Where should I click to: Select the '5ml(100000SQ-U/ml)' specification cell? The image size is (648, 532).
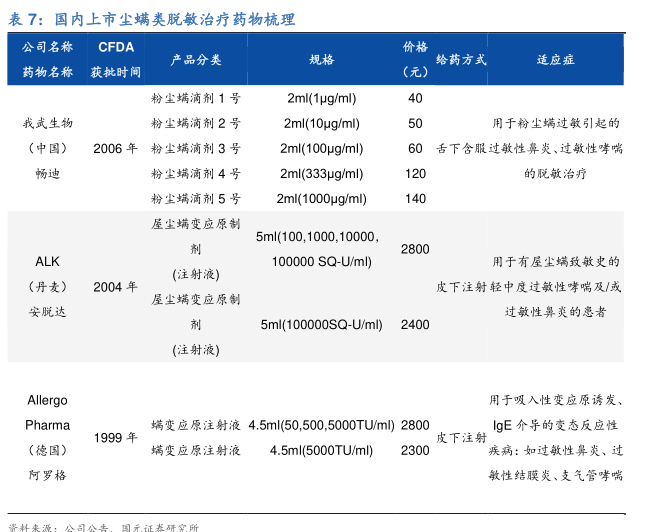321,325
